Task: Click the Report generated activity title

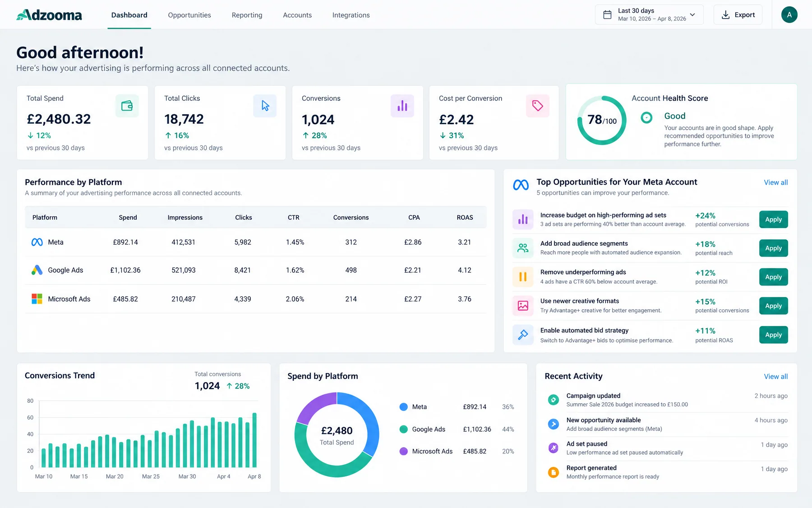Action: coord(591,468)
